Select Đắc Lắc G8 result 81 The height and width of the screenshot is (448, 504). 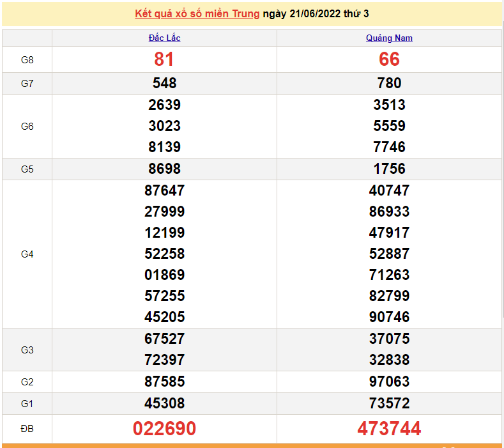pos(164,59)
